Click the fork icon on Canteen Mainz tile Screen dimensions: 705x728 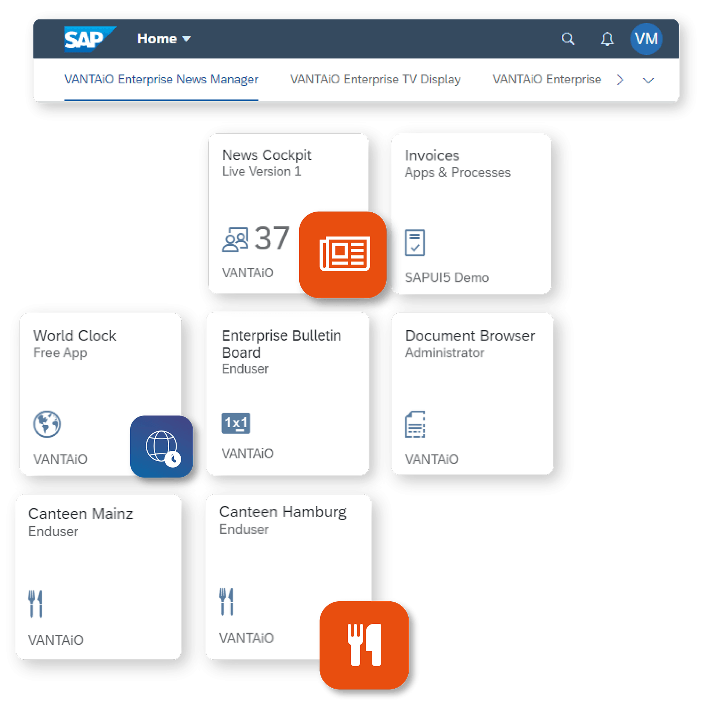(36, 603)
